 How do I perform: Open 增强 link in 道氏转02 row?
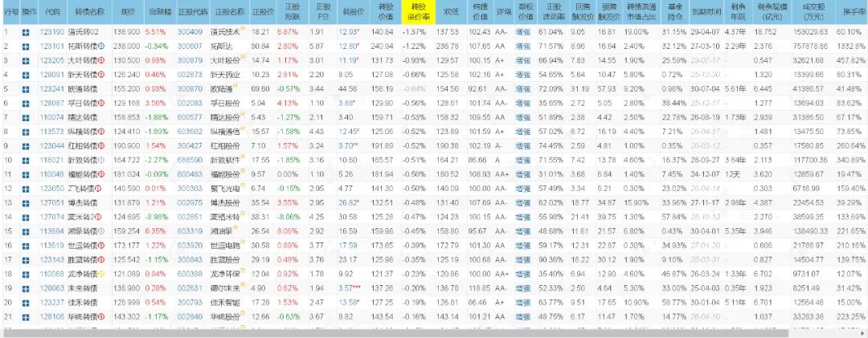[522, 33]
